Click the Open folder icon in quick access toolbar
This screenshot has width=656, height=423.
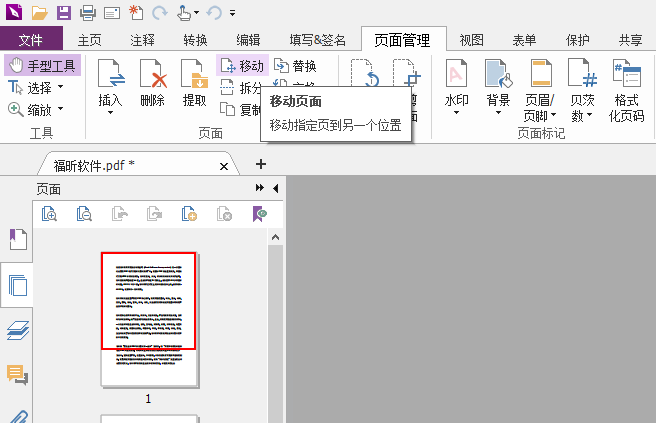click(x=39, y=13)
